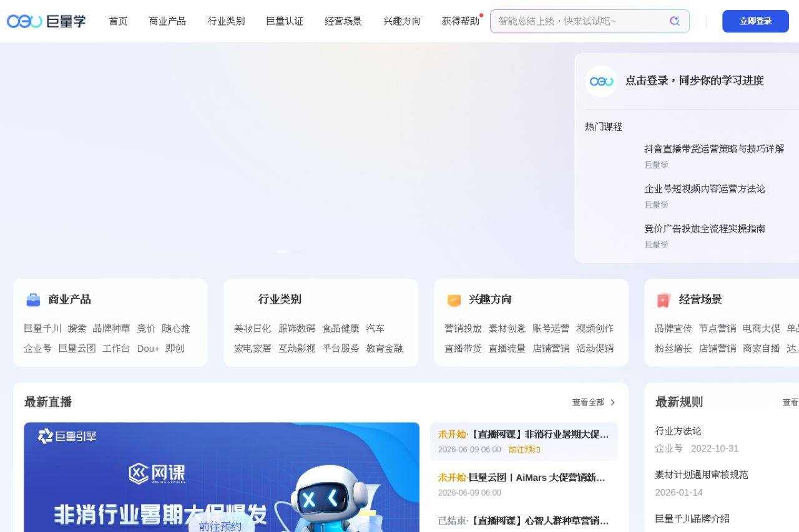Open live item 巨量云图 AiMars 大促营销新
Viewport: 799px width, 532px height.
point(524,485)
